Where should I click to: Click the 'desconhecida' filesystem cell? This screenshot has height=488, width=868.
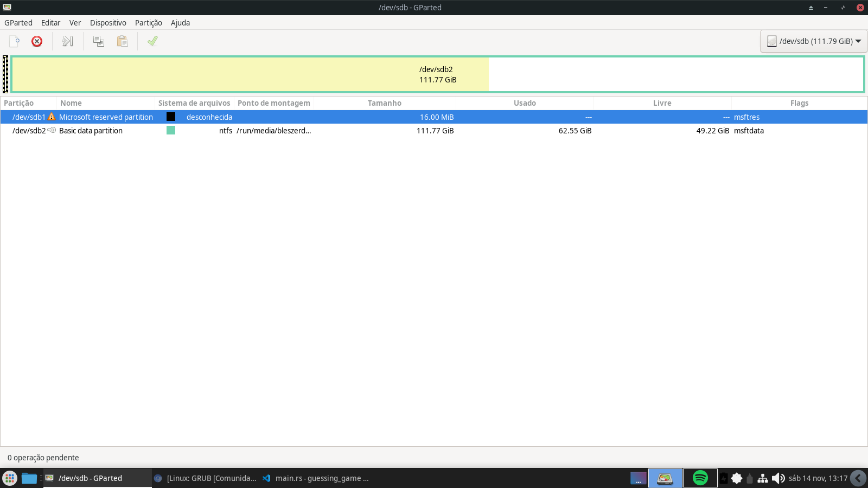point(209,117)
